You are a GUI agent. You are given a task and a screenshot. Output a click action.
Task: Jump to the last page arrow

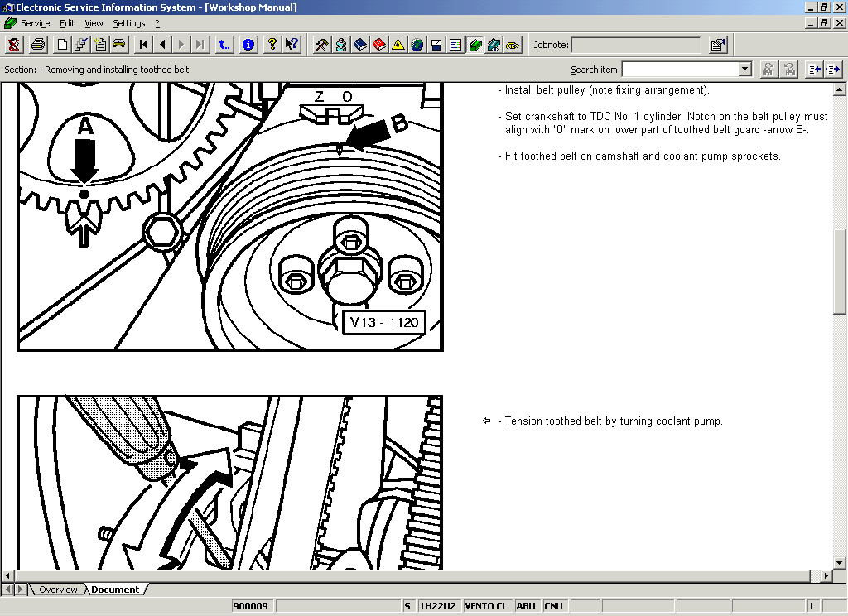click(200, 45)
